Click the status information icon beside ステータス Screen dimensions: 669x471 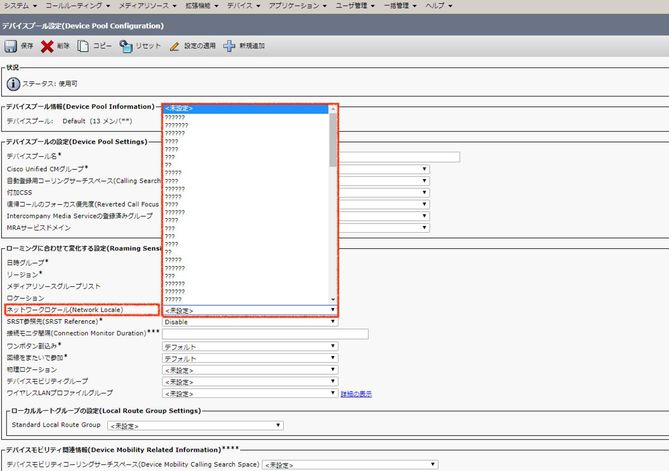coord(13,84)
